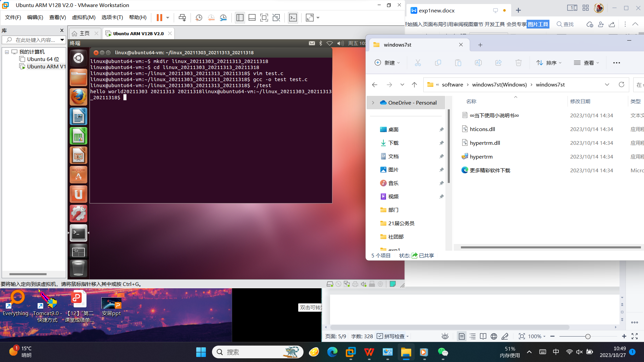Collapse the 我的计算机 library tree
Image resolution: width=644 pixels, height=362 pixels.
pos(7,52)
